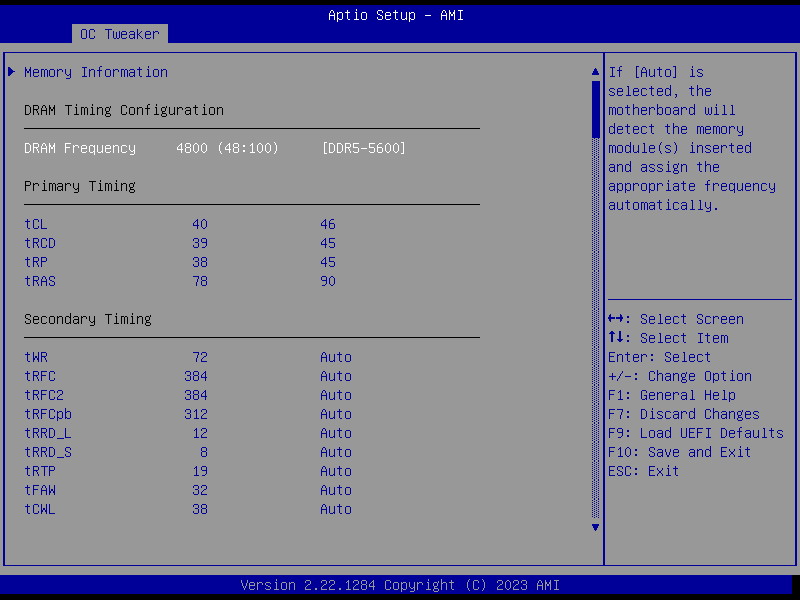Screen dimensions: 800x600
Task: Click the ESC: Exit hint
Action: [643, 471]
